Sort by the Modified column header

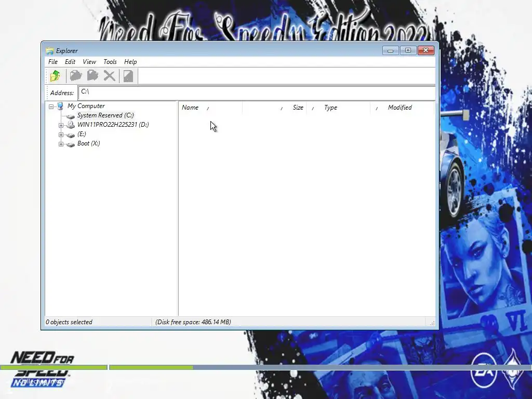click(x=402, y=108)
